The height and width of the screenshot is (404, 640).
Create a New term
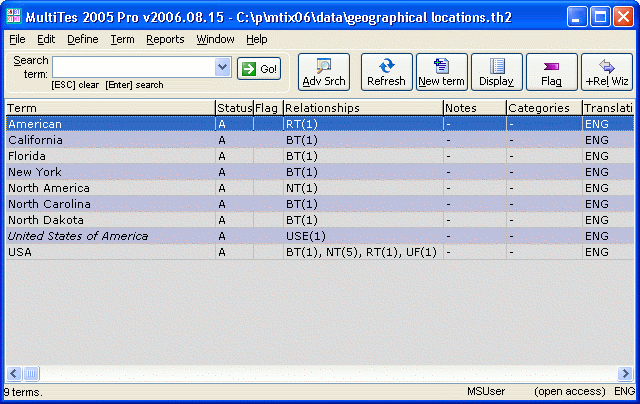[x=442, y=72]
